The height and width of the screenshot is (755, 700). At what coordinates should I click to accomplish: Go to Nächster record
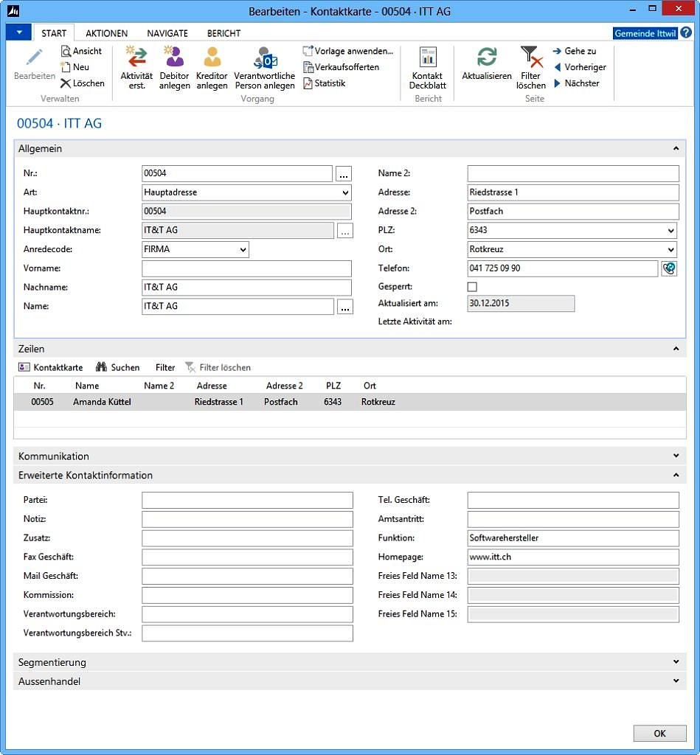(x=576, y=83)
